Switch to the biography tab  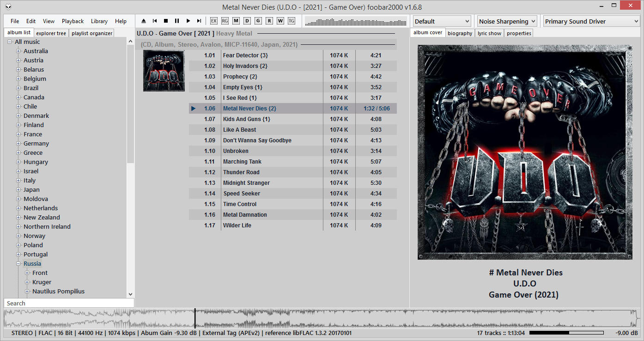tap(460, 33)
